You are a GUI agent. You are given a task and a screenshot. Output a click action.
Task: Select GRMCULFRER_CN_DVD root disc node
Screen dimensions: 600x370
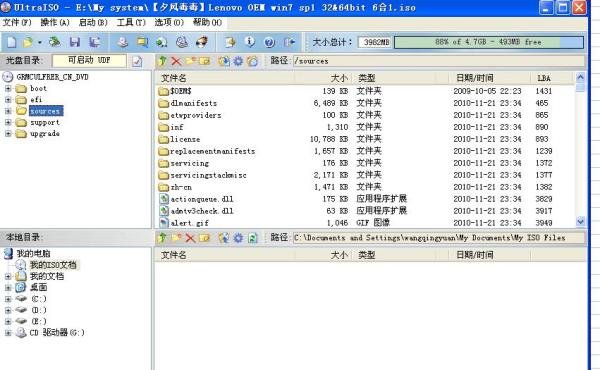coord(52,77)
